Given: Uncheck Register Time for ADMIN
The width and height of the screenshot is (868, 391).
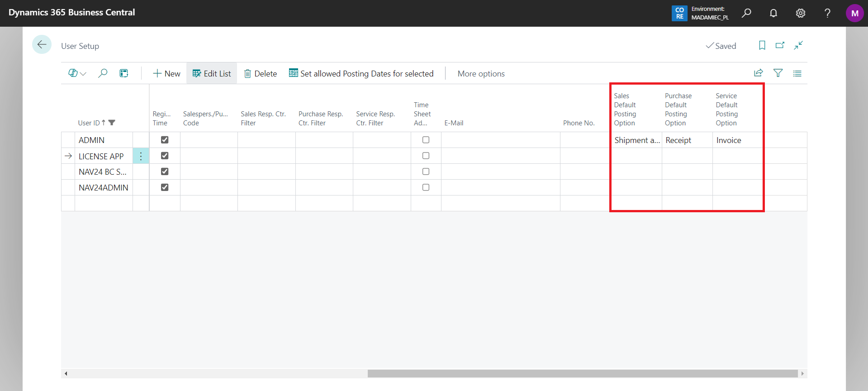Looking at the screenshot, I should 165,140.
